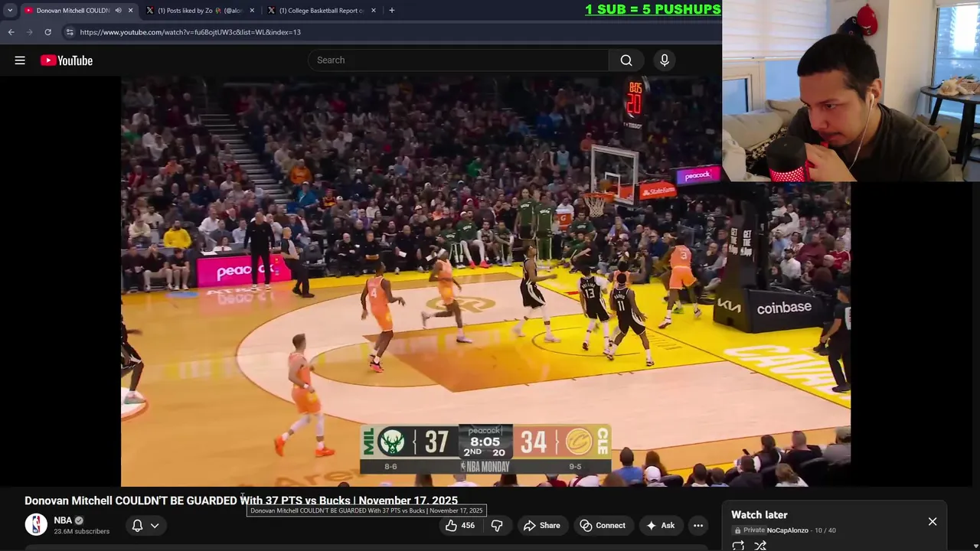980x551 pixels.
Task: Go forward in browser history
Action: pyautogui.click(x=29, y=32)
